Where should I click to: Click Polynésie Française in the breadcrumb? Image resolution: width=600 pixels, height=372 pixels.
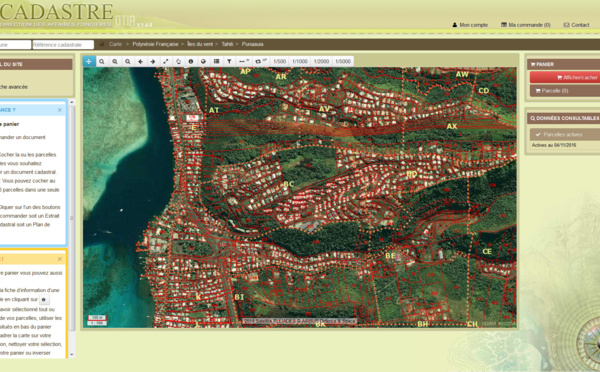click(155, 44)
